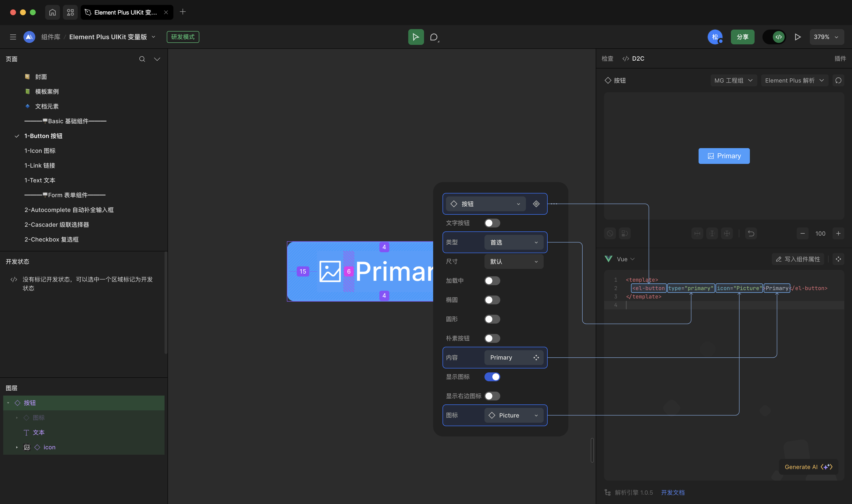Open the 插件 tab
852x504 pixels.
click(840, 58)
